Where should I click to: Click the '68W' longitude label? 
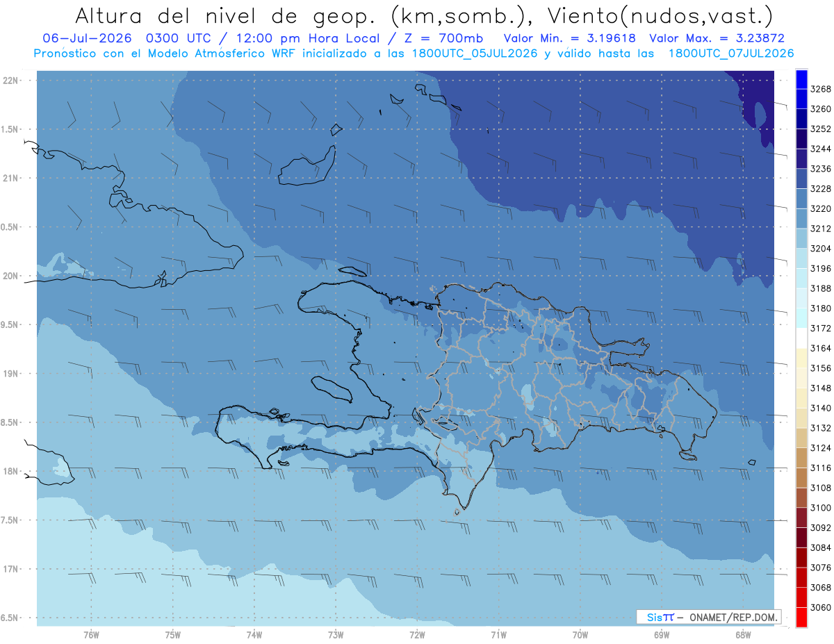743,634
